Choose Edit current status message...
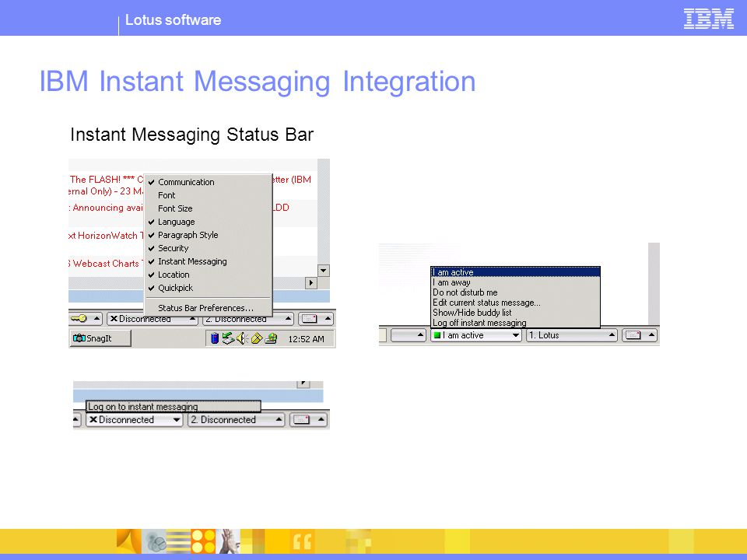This screenshot has height=560, width=747. pyautogui.click(x=515, y=303)
